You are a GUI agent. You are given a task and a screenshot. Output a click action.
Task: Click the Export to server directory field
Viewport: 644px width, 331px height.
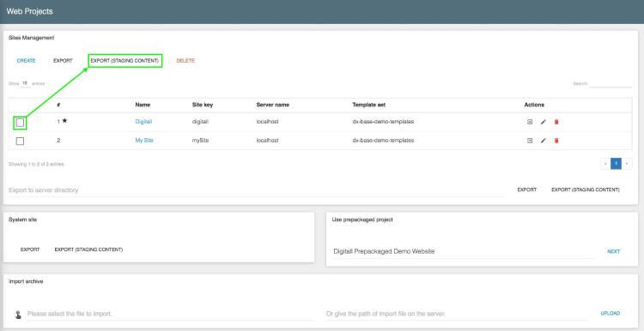click(256, 190)
